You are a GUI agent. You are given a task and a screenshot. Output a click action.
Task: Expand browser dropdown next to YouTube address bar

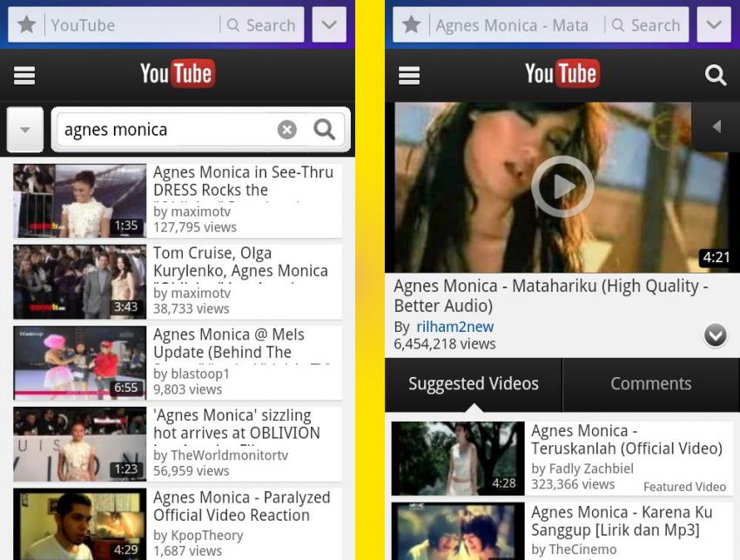329,24
